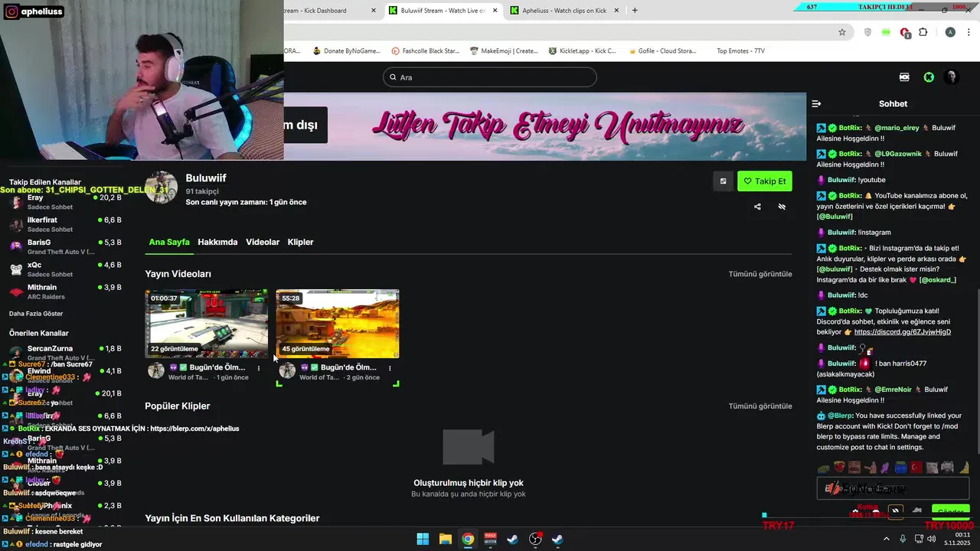Open ilkerfirat channel in followed list
The height and width of the screenshot is (551, 980).
65,224
